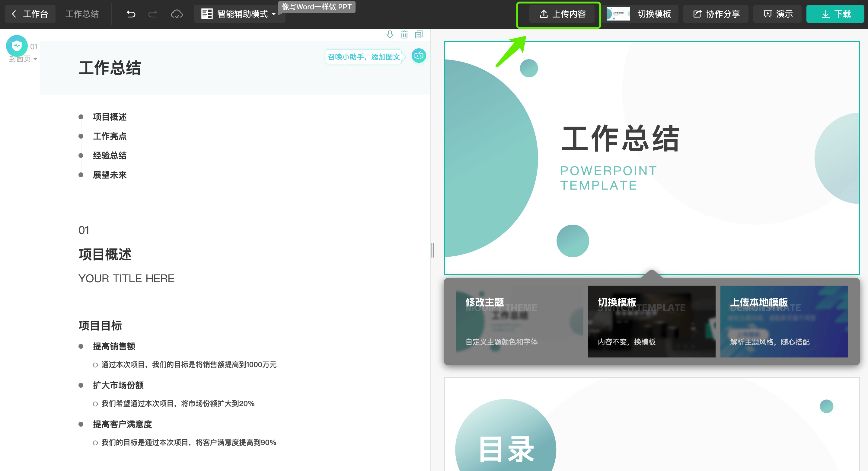Click the YOUR TITLE HERE subtitle
This screenshot has width=868, height=471.
(126, 278)
